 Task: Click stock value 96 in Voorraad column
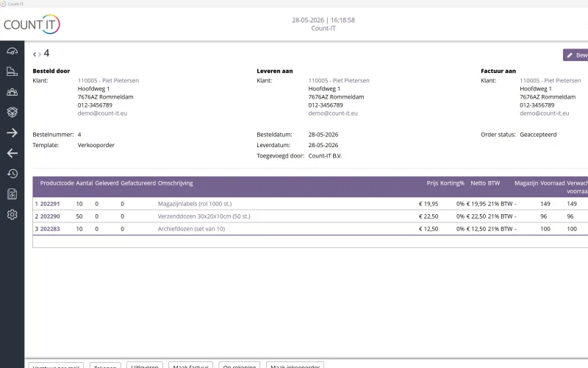[543, 216]
